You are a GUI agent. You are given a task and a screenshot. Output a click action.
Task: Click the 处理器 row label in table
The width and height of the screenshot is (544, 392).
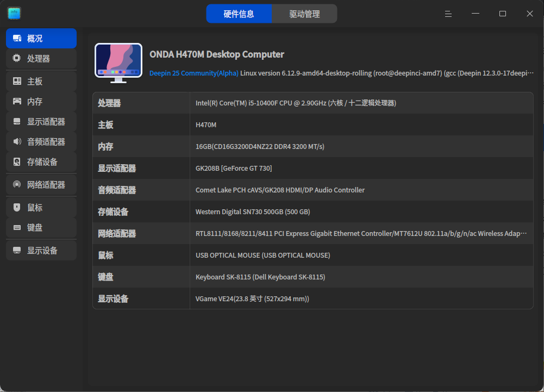pos(109,103)
